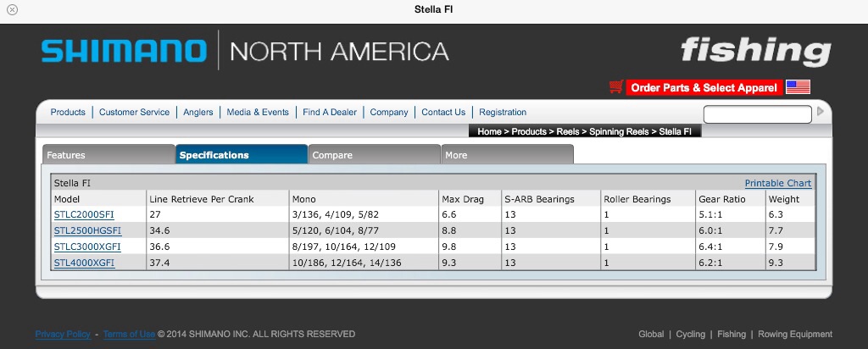868x349 pixels.
Task: Click the US flag icon
Action: pyautogui.click(x=798, y=87)
